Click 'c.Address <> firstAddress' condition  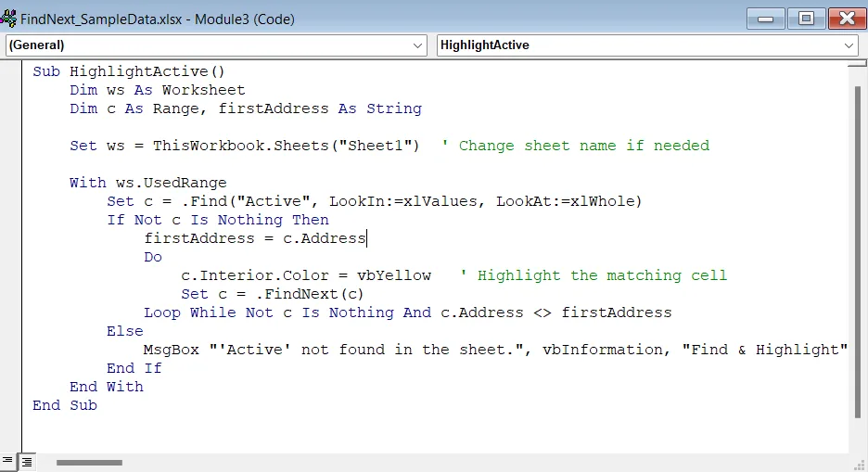(556, 313)
